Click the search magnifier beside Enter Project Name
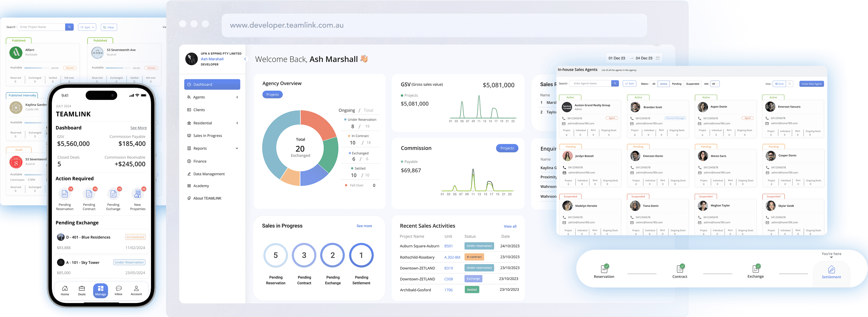The image size is (868, 317). click(70, 27)
